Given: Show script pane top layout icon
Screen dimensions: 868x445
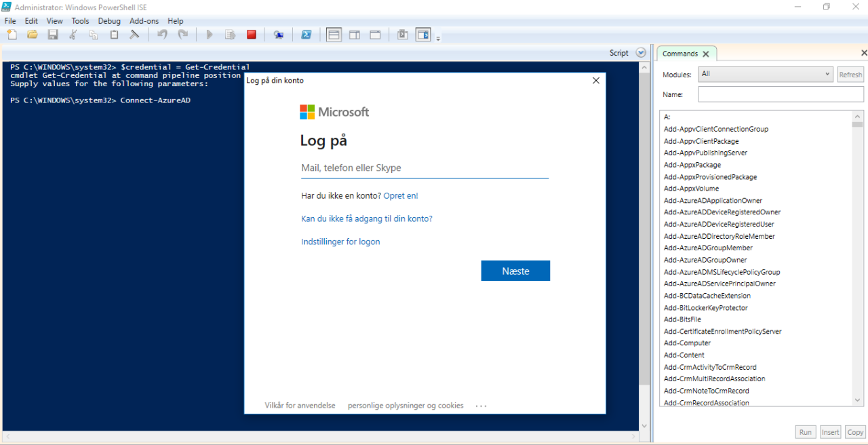Looking at the screenshot, I should tap(334, 35).
